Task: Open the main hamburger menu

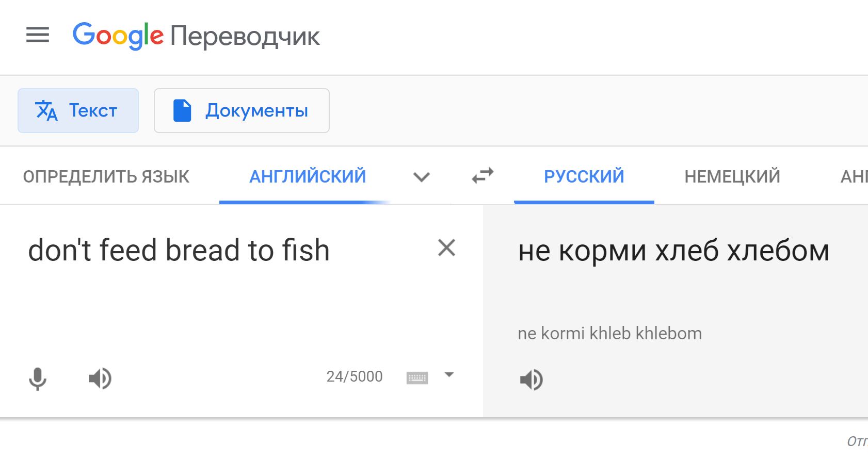Action: (x=38, y=35)
